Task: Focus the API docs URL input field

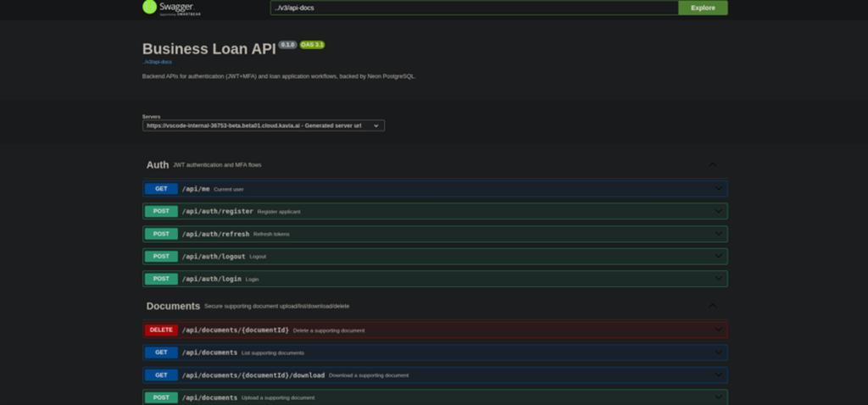Action: tap(475, 8)
